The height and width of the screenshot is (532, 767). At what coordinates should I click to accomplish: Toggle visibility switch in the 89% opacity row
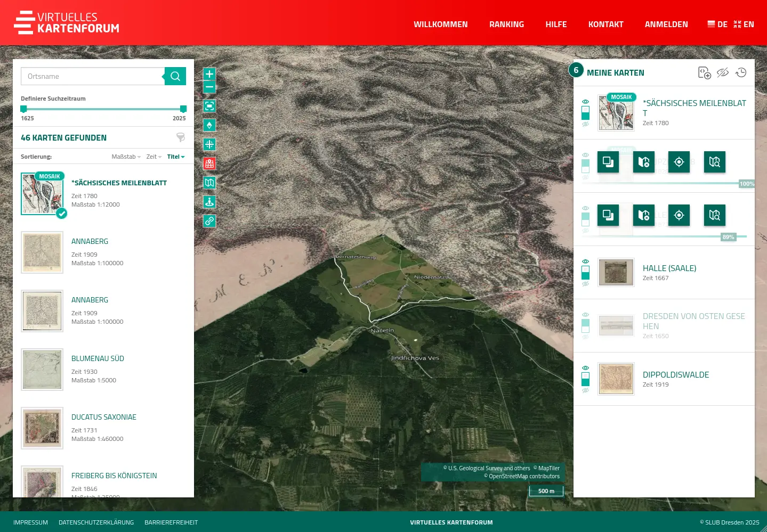(x=585, y=219)
